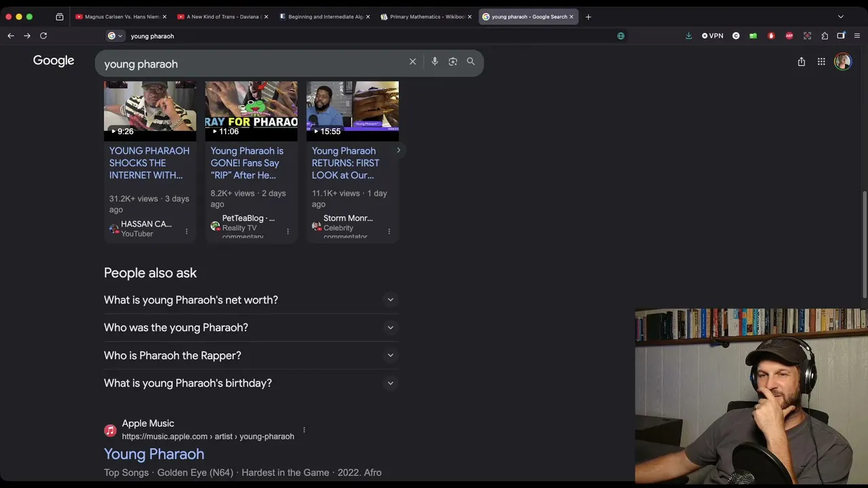The width and height of the screenshot is (868, 488).
Task: Open a new browser tab
Action: click(588, 17)
